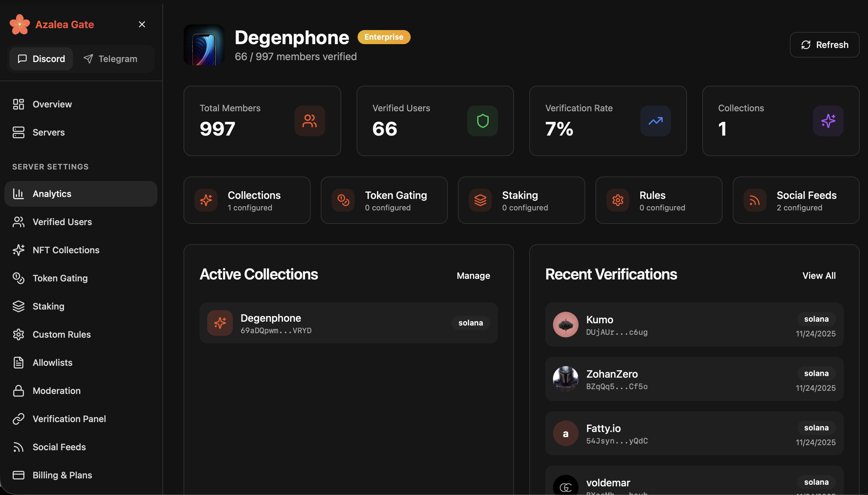Click the Azalea Gate flower logo
Screen dimensions: 868x495
(x=20, y=25)
